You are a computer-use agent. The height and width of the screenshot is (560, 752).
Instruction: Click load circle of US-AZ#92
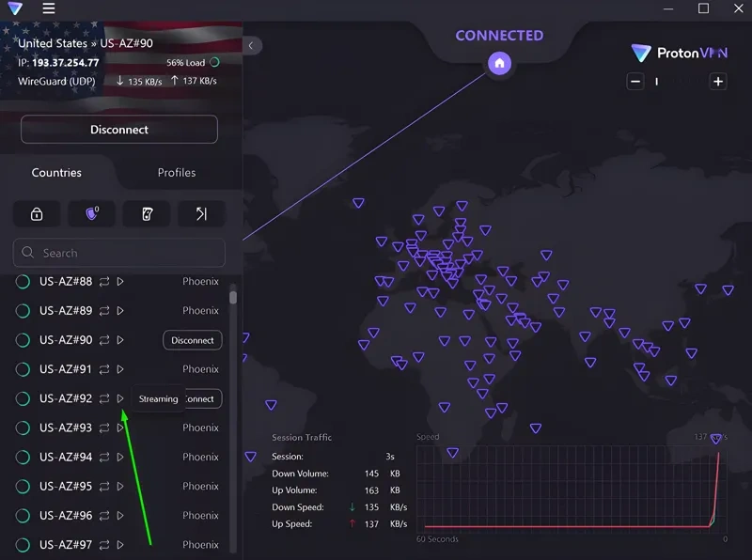coord(23,398)
